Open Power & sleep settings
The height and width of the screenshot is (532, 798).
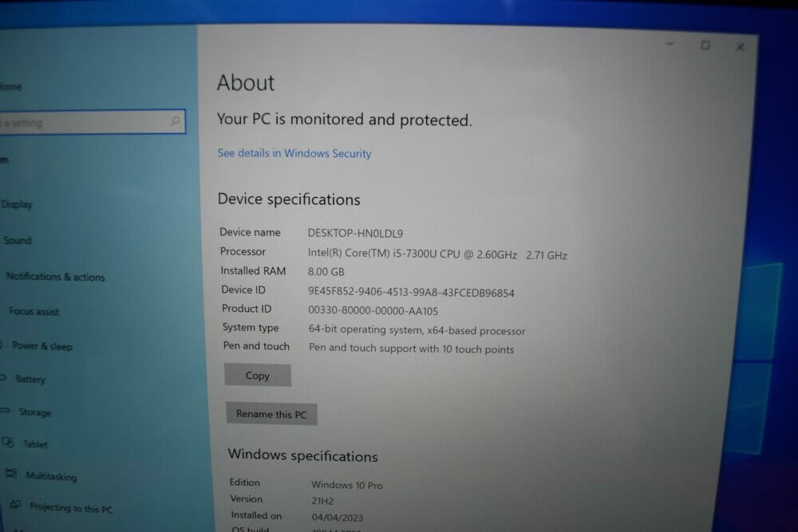point(42,346)
